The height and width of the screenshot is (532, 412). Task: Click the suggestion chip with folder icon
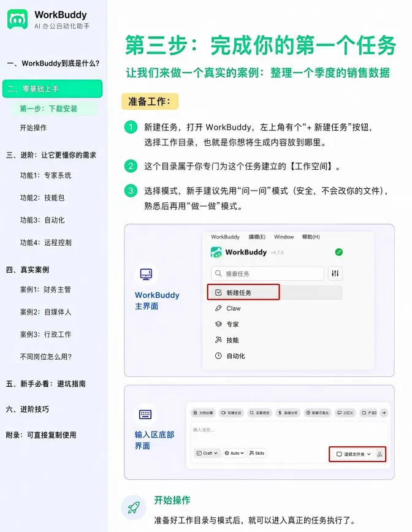(369, 413)
